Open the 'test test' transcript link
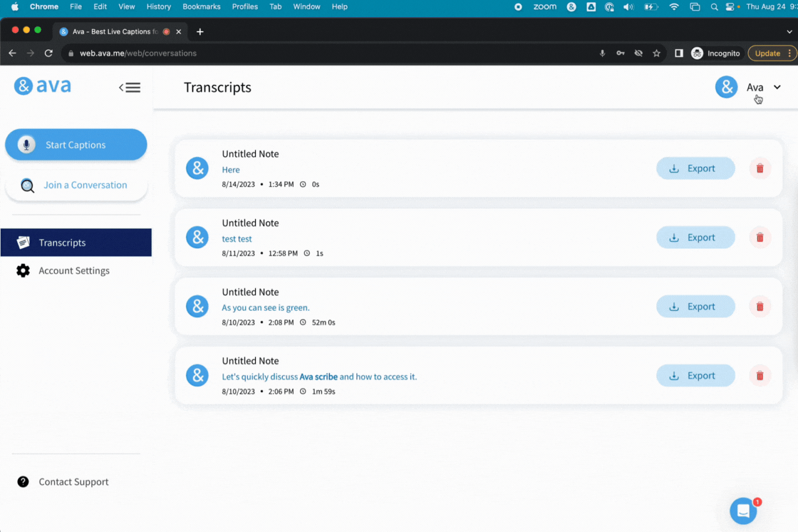This screenshot has width=798, height=532. tap(237, 239)
